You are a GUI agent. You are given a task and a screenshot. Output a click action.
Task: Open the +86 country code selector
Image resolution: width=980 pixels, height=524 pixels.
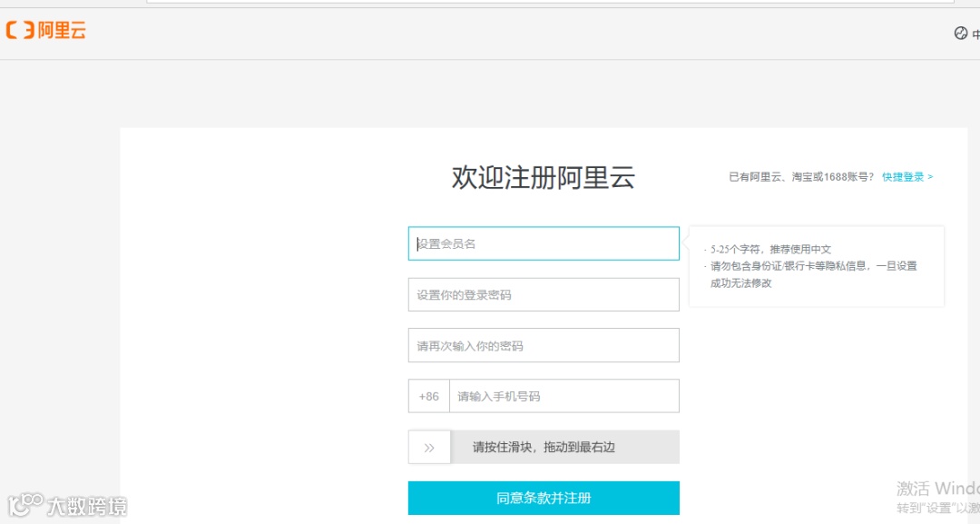(x=428, y=396)
